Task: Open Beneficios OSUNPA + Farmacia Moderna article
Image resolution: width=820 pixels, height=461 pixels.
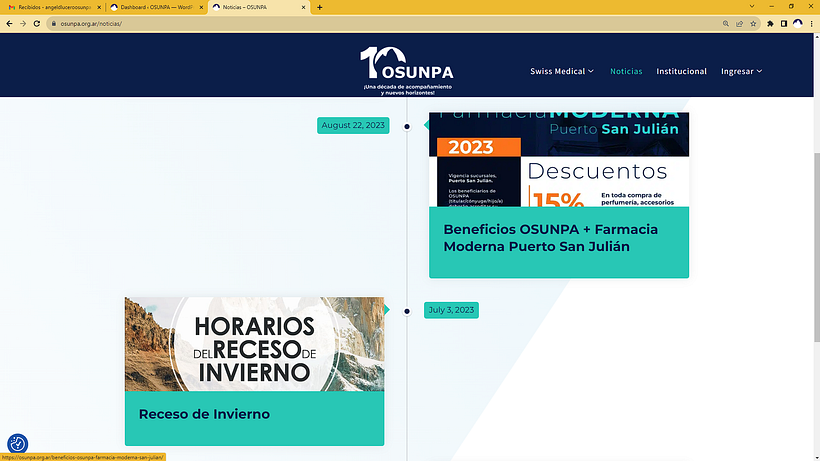Action: [551, 238]
